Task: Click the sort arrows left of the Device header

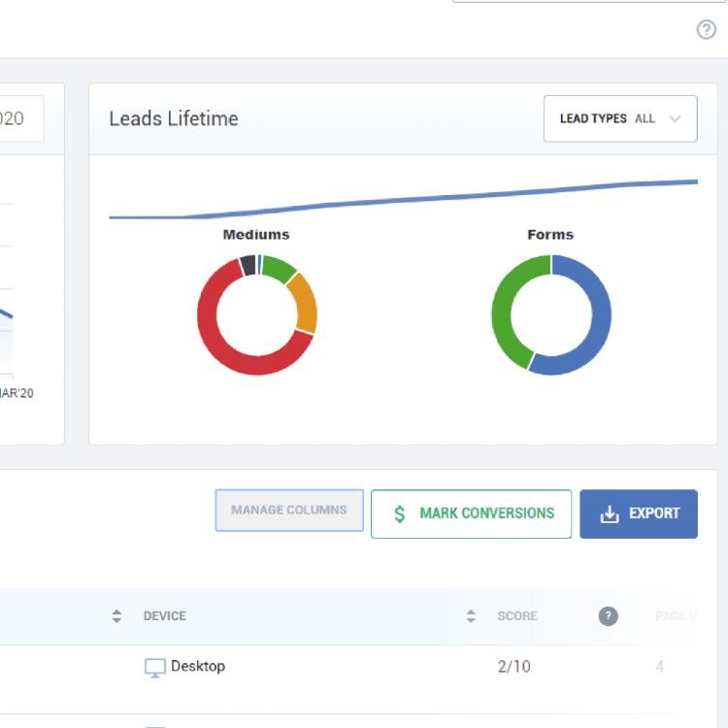Action: (117, 616)
